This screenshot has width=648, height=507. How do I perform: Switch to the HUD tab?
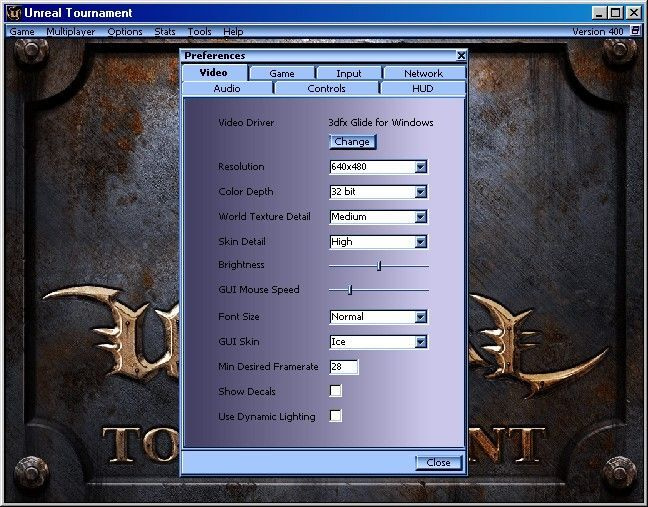423,88
